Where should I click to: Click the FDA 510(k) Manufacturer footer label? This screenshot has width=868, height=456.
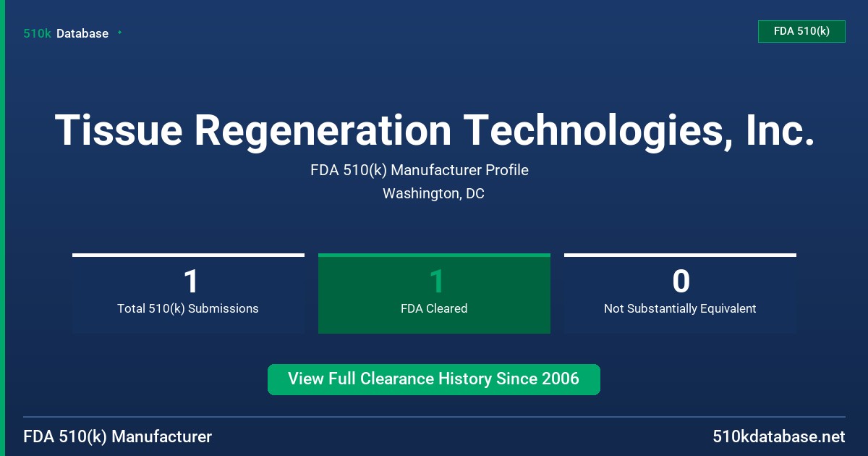tap(118, 436)
